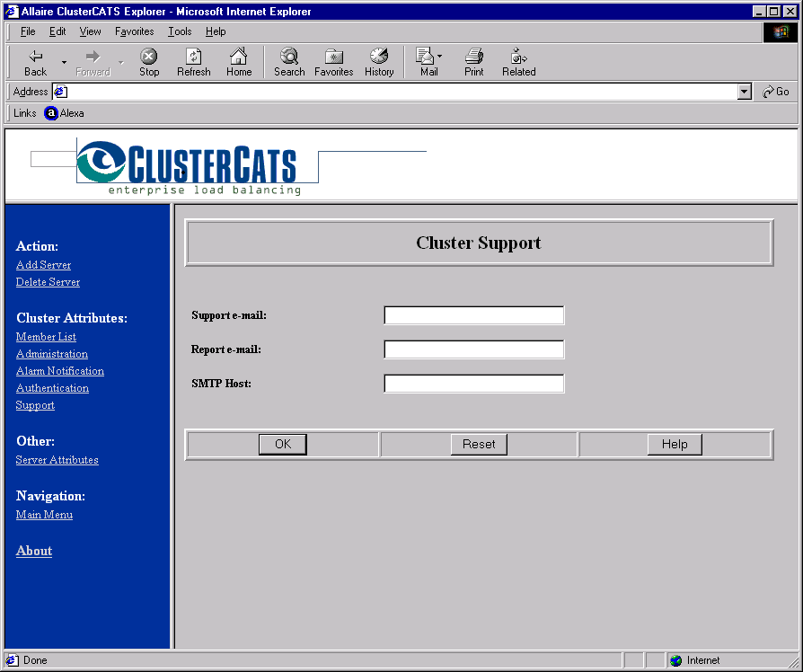This screenshot has width=803, height=672.
Task: Expand the Back button history dropdown arrow
Action: pyautogui.click(x=64, y=63)
